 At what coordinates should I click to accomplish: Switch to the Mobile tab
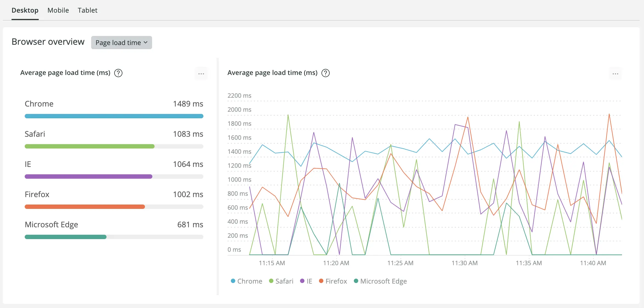[x=58, y=10]
